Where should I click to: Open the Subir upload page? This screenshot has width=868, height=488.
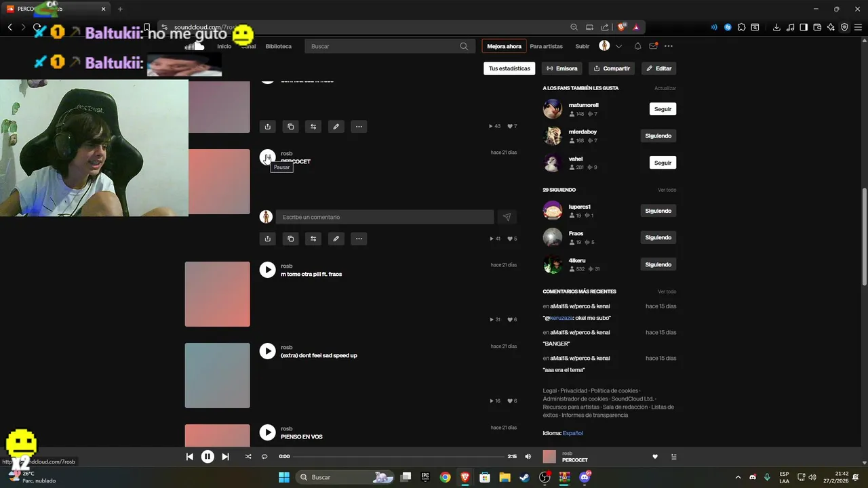click(x=583, y=46)
